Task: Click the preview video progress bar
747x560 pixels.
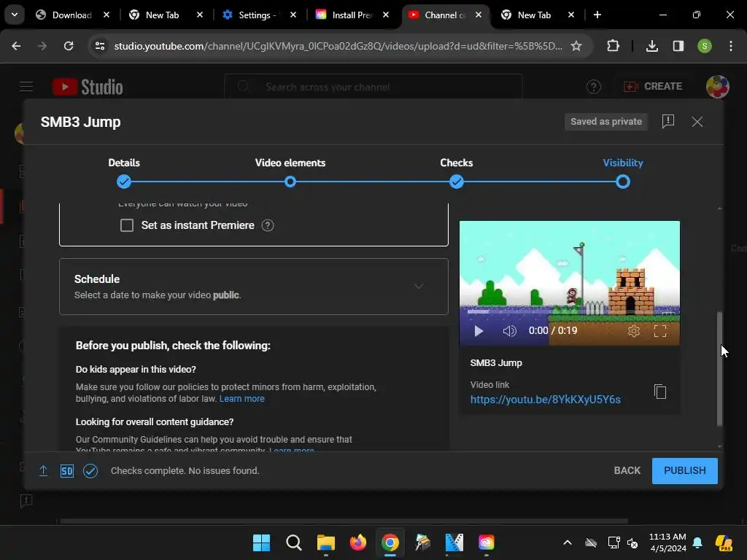Action: click(x=569, y=312)
